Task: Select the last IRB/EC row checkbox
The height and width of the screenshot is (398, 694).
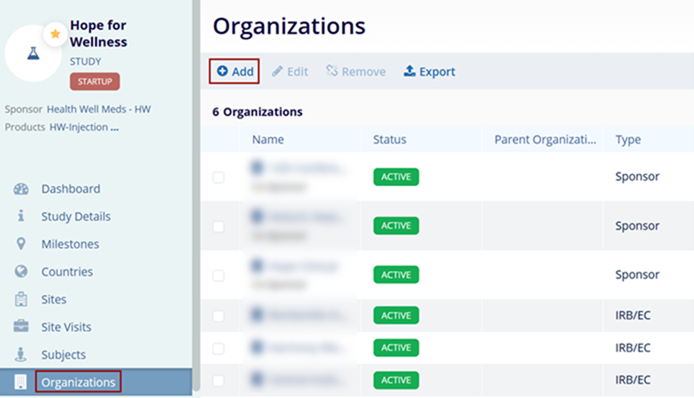Action: point(218,380)
